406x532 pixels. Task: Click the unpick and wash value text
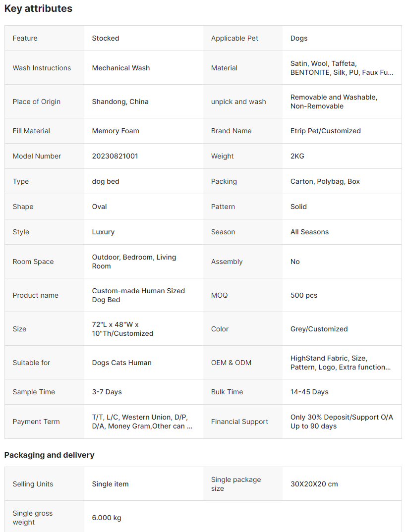334,102
